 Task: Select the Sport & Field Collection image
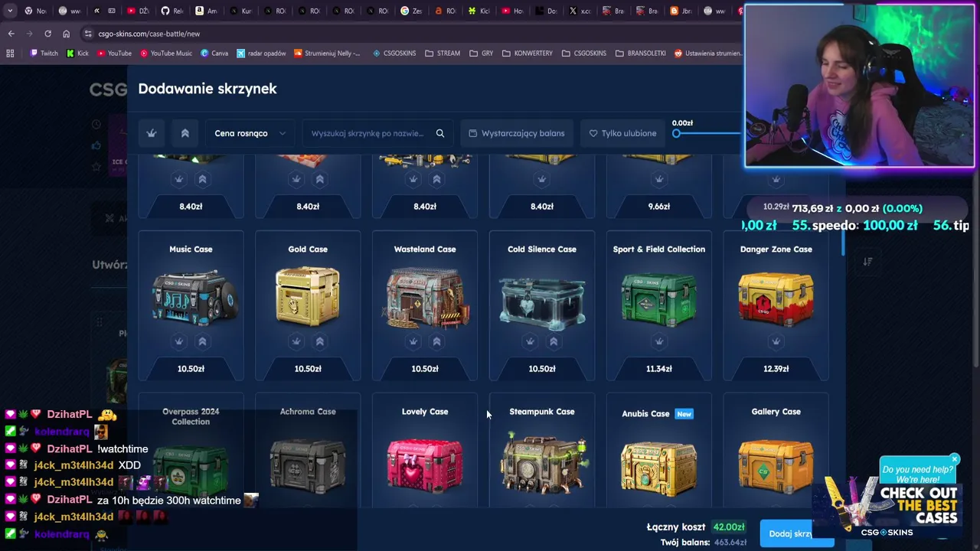tap(659, 300)
